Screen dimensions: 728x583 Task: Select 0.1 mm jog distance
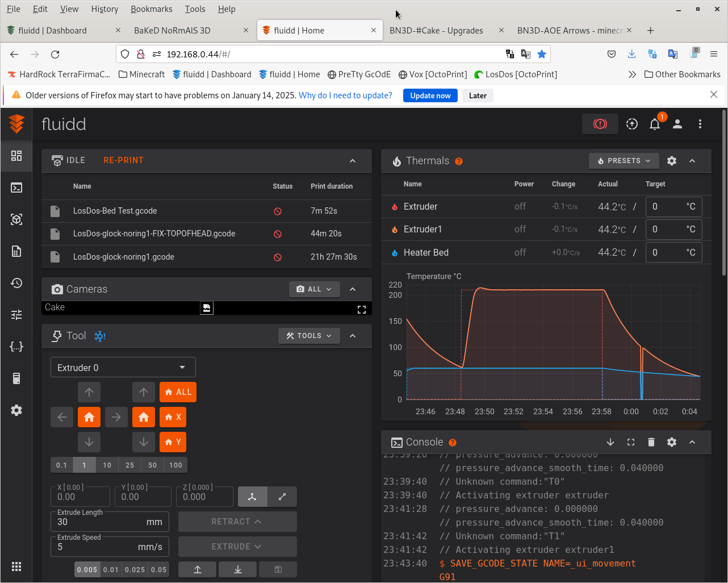pos(62,465)
